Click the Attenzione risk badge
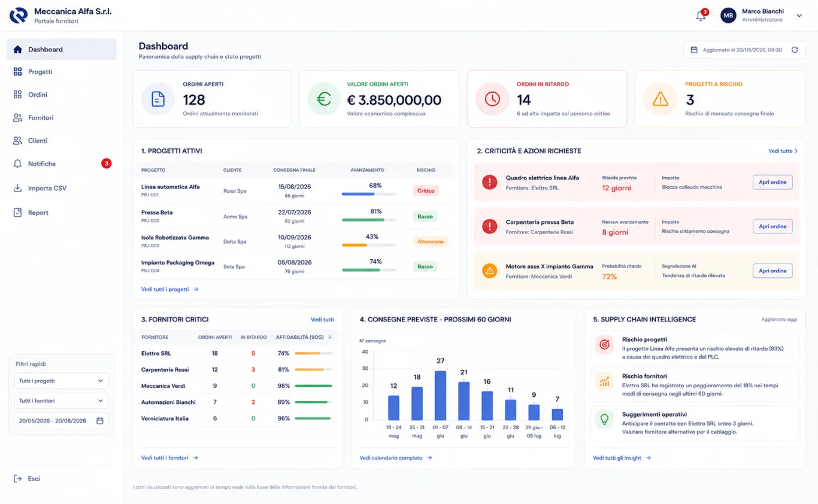 (431, 242)
